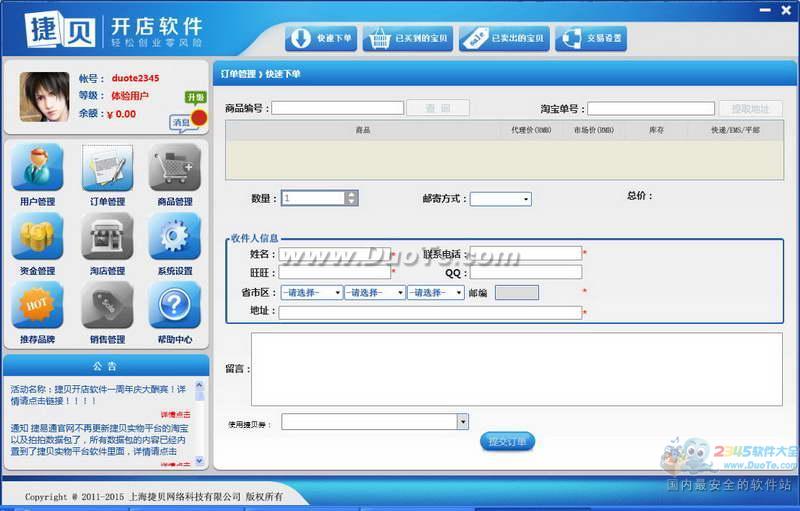Open 销售管理 price tag icon
Image resolution: width=800 pixels, height=511 pixels.
(107, 305)
